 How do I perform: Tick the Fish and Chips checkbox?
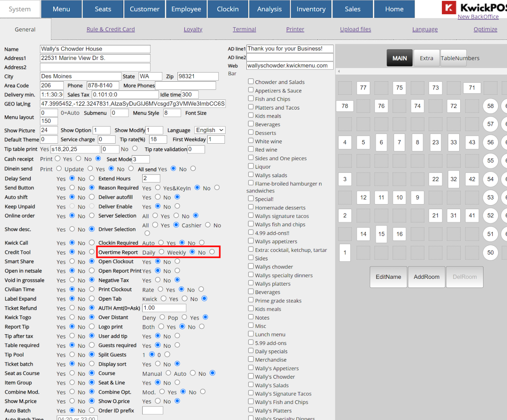(x=251, y=98)
